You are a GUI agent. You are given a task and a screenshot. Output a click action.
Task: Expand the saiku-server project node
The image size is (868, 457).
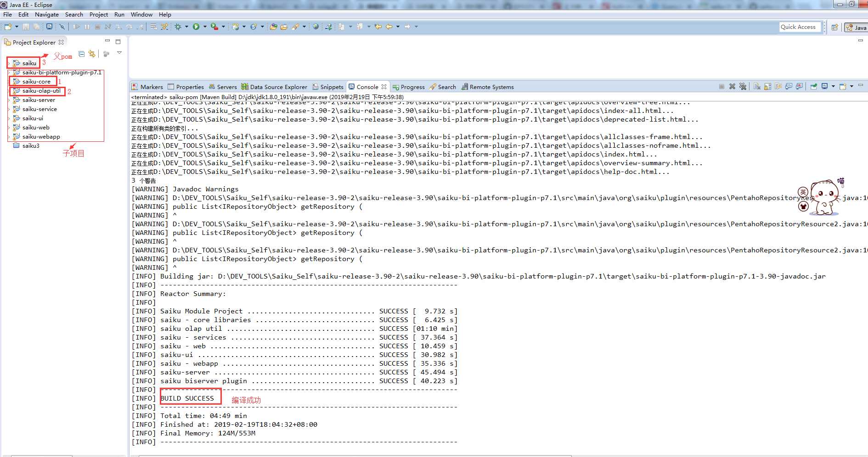tap(9, 100)
